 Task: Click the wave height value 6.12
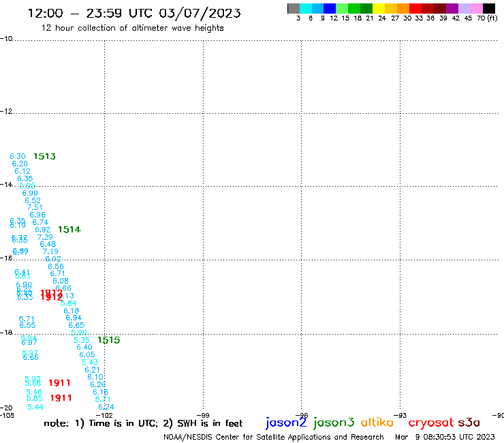tap(22, 171)
